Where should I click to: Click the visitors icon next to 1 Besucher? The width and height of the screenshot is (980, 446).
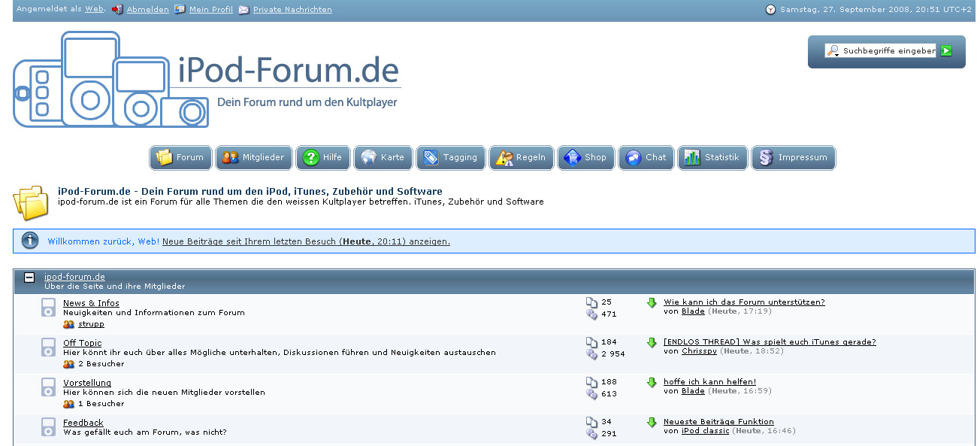tap(69, 404)
